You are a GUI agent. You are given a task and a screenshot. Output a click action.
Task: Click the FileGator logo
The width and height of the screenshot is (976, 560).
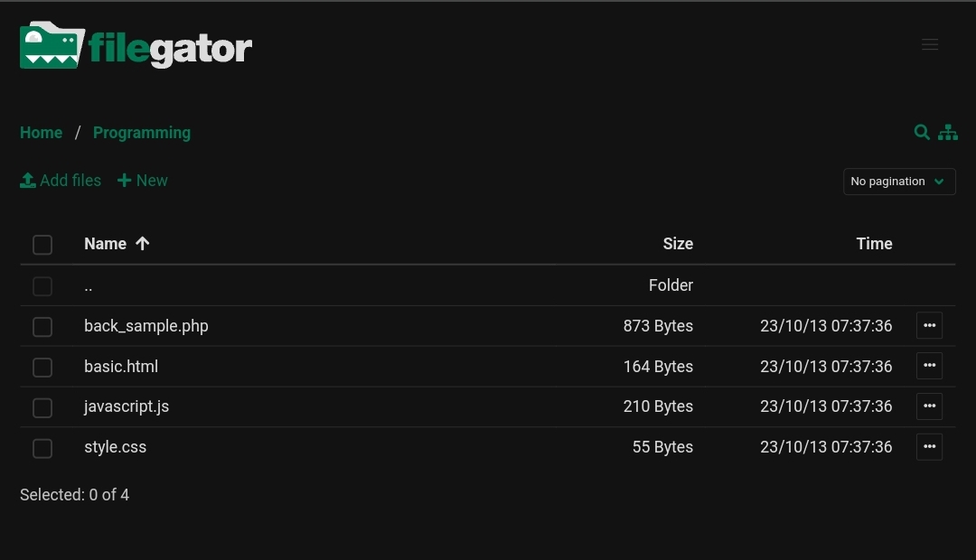[x=136, y=45]
